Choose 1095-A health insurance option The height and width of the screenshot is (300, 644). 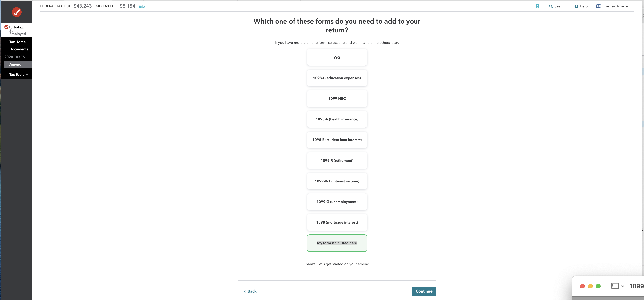[x=337, y=119]
